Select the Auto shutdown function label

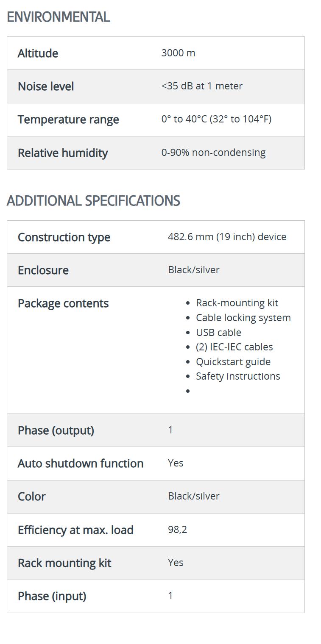(x=81, y=464)
